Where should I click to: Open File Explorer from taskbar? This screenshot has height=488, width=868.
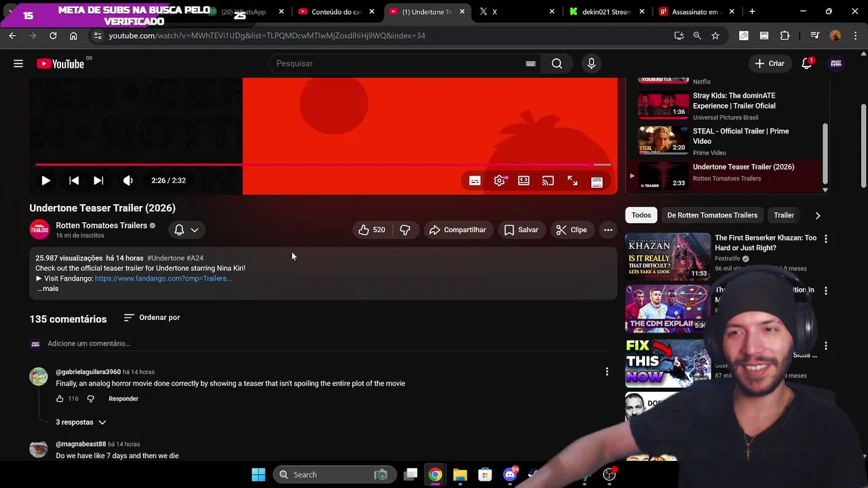(x=460, y=474)
